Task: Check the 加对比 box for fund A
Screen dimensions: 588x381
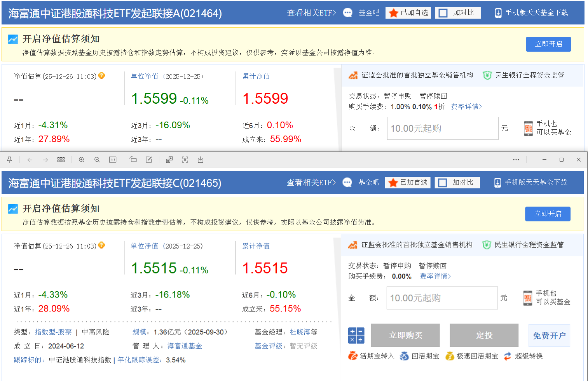Action: point(443,13)
